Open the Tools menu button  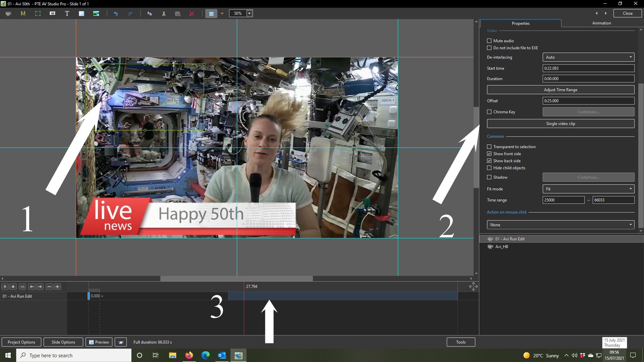click(x=461, y=342)
